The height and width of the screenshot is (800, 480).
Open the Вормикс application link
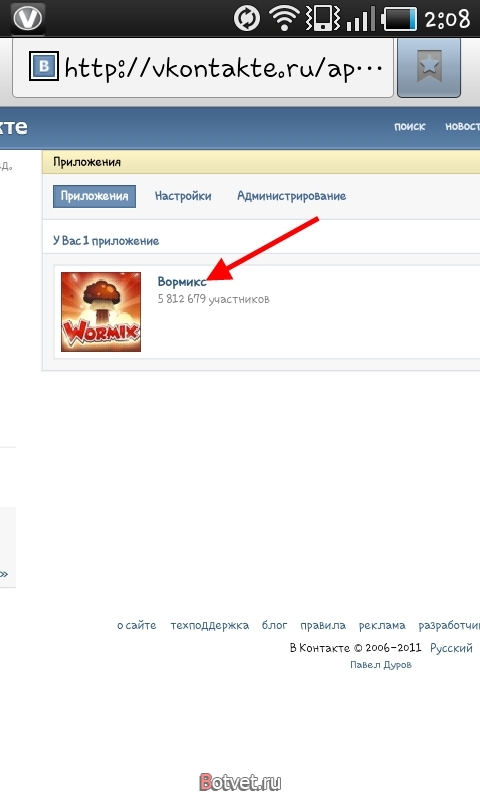[182, 282]
